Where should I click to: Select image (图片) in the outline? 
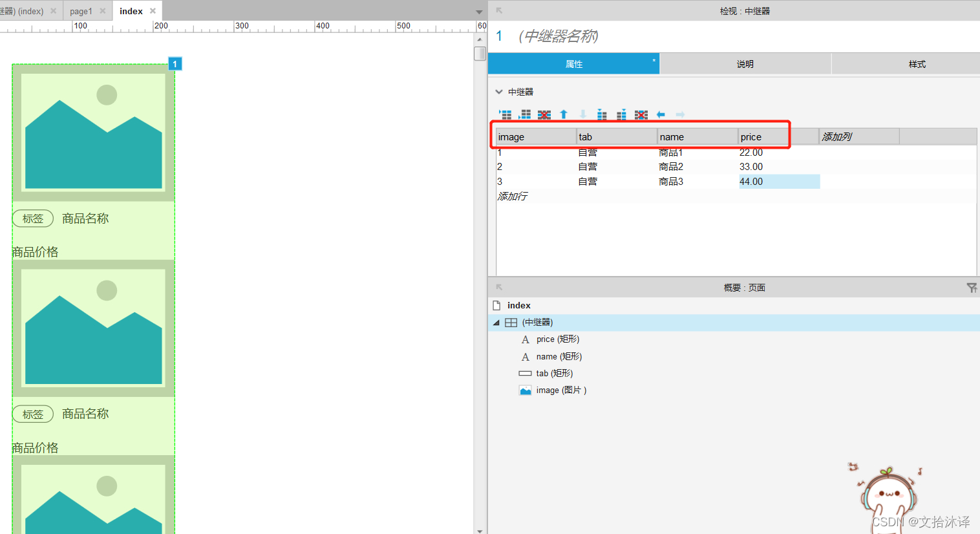coord(561,390)
